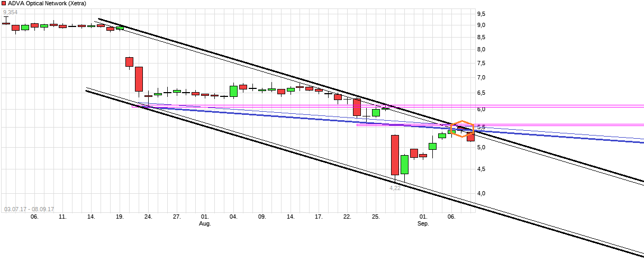This screenshot has height=261, width=644.
Task: Select the 4,22 low price label
Action: tap(395, 187)
